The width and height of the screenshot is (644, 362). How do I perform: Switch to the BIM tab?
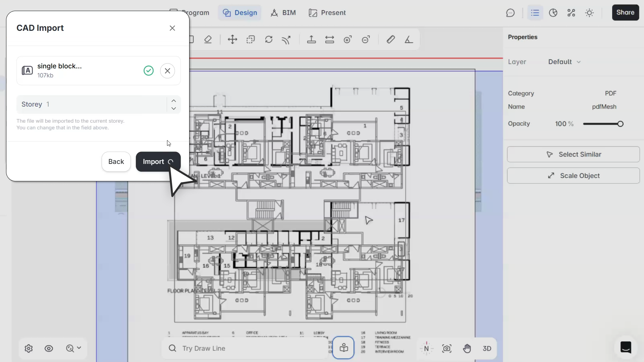(x=283, y=13)
